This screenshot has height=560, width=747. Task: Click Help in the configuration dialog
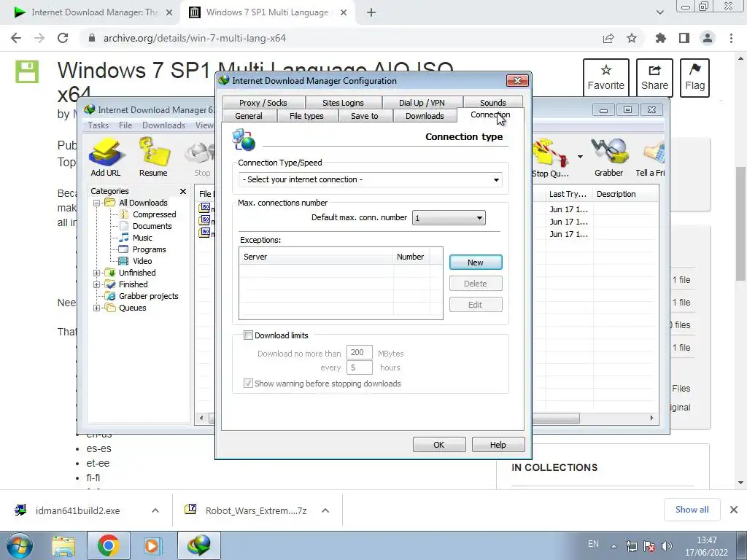(498, 444)
